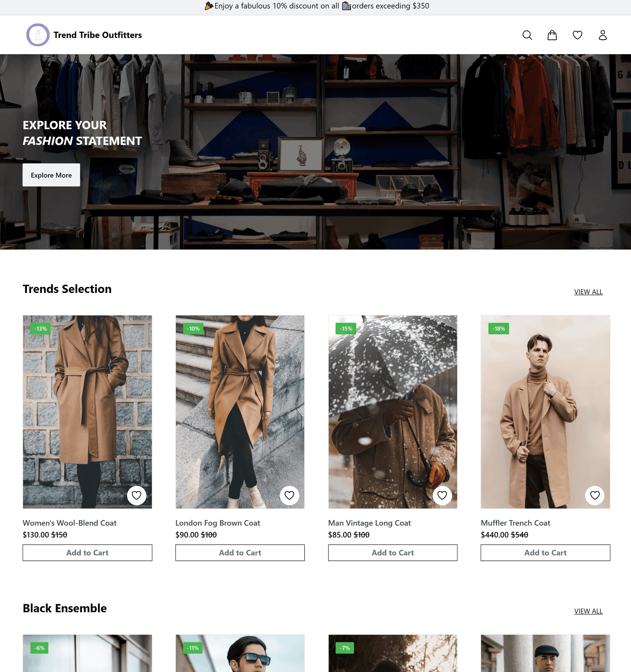Click the Explore More button
The image size is (631, 672).
tap(51, 175)
